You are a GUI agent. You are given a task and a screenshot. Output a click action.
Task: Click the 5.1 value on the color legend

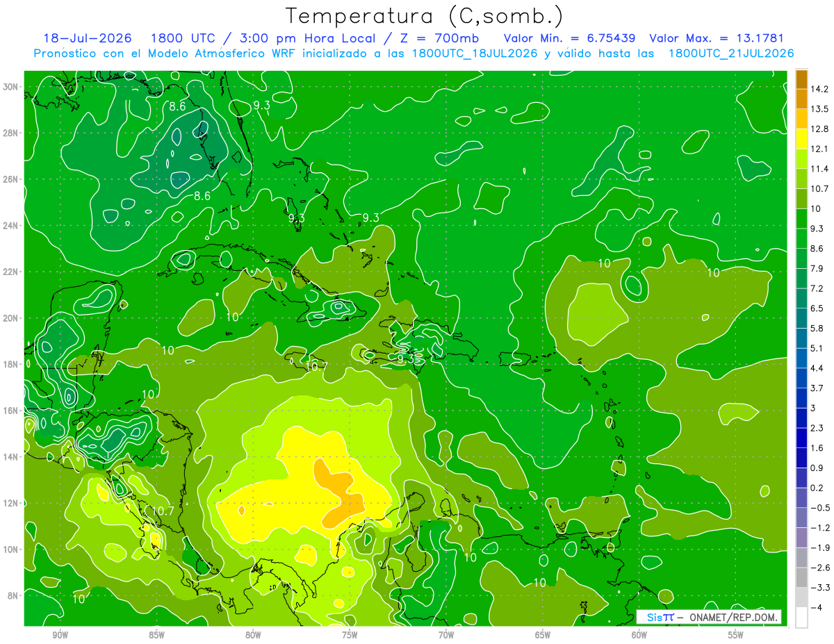point(817,348)
